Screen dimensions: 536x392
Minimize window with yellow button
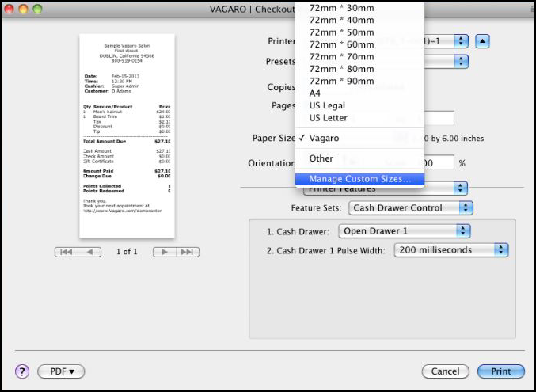pos(23,9)
